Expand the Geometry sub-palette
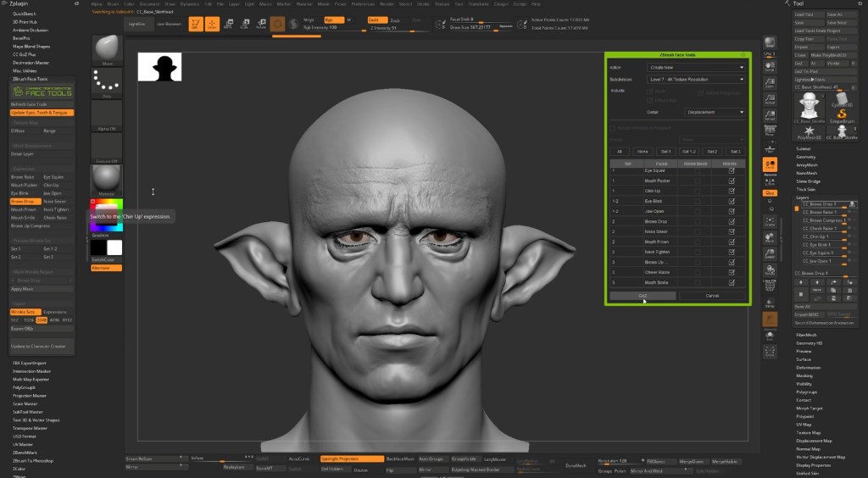This screenshot has height=478, width=868. click(x=805, y=157)
